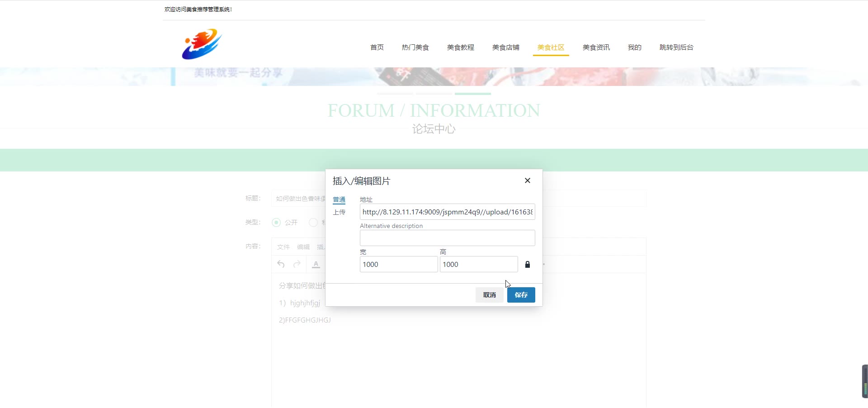Open 美食教程 in the navigation bar
The image size is (868, 408).
(x=461, y=47)
